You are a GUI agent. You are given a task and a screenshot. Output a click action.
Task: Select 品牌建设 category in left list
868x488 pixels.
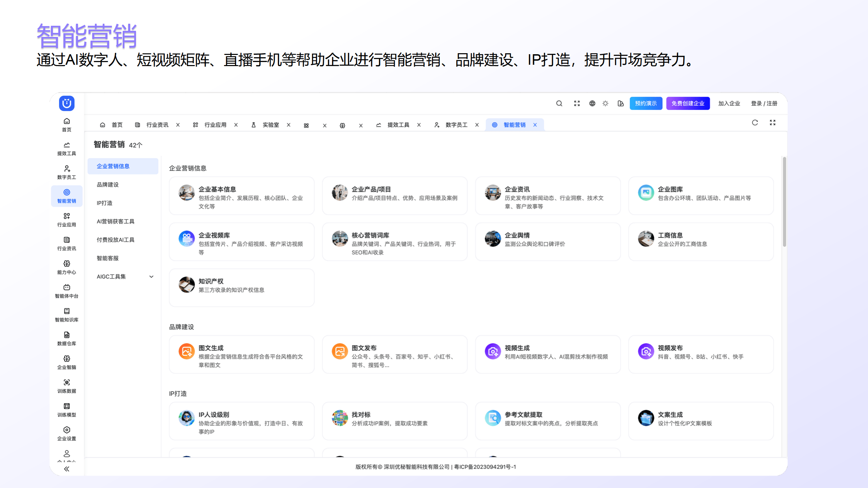tap(107, 185)
